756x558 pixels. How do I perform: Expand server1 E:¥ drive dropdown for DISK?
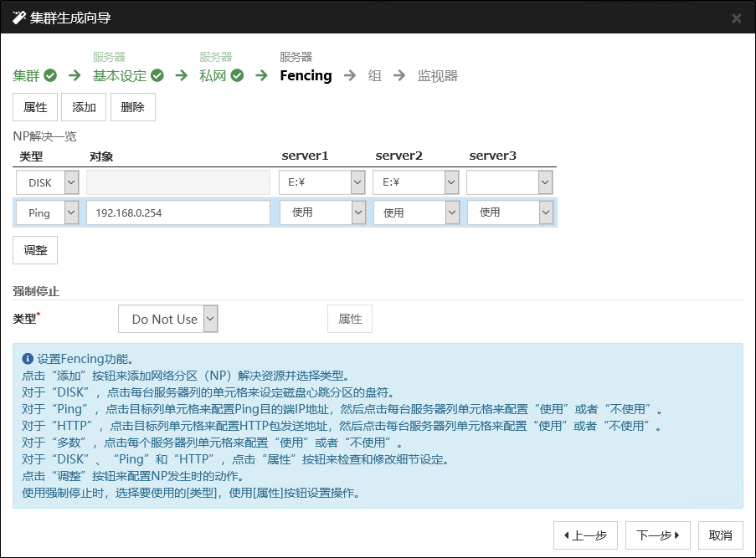point(322,182)
